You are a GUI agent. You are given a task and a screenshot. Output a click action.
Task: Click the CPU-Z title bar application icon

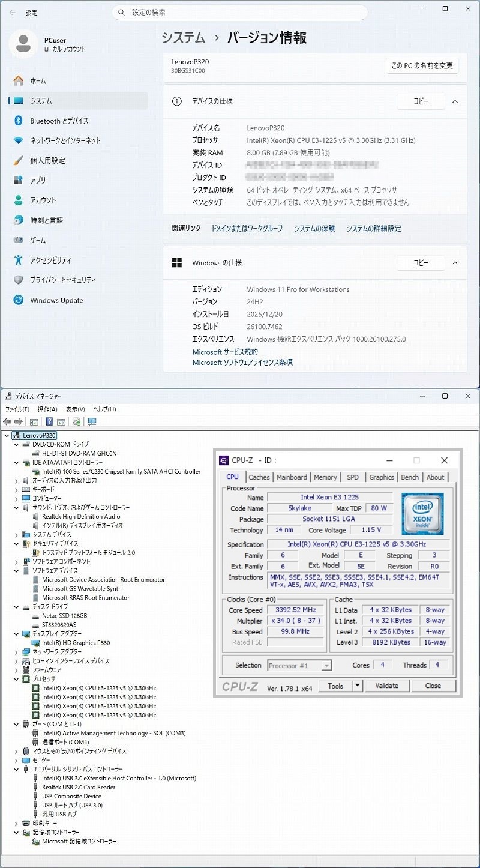[x=224, y=460]
